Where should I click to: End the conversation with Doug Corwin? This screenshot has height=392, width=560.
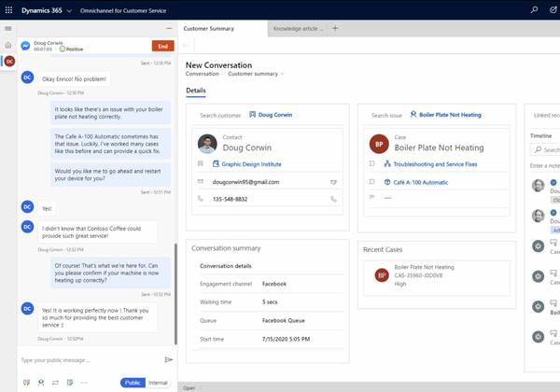tap(162, 46)
